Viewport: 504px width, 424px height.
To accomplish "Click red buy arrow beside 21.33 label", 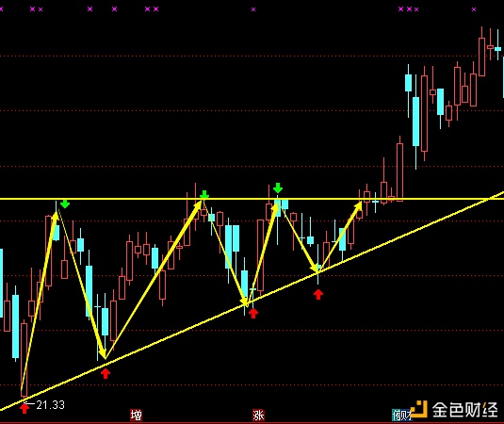I will click(24, 409).
